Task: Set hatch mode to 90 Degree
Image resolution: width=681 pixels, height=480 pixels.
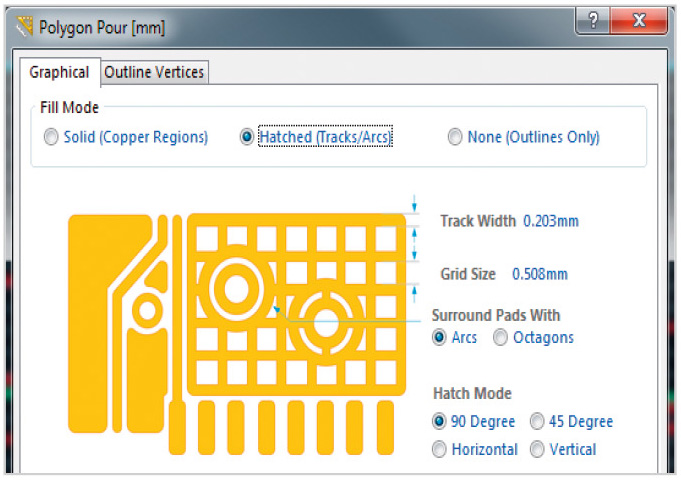Action: (440, 422)
